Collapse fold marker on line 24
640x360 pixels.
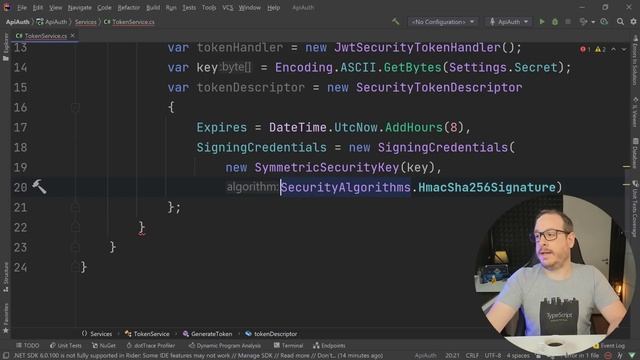[x=75, y=267]
